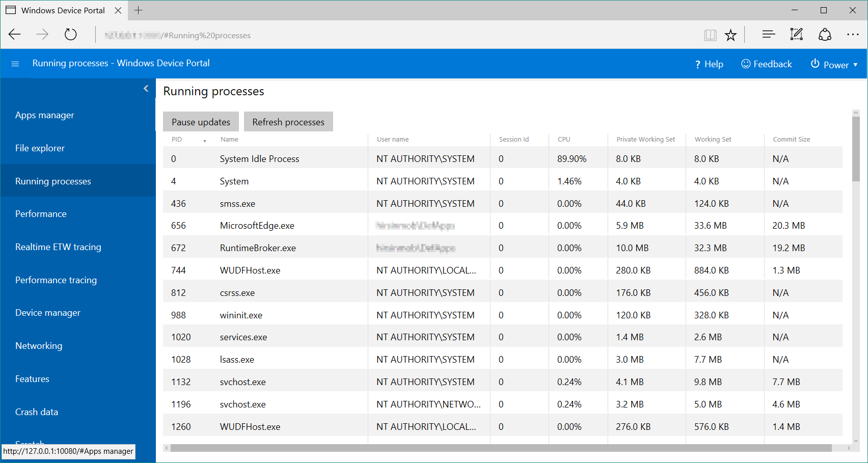Screen dimensions: 868x463
Task: Sort processes using the PID column arrow
Action: click(205, 141)
